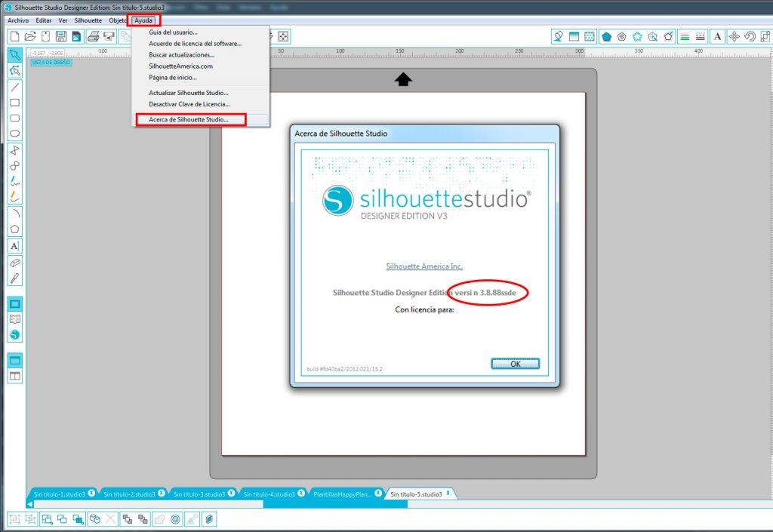Click the Save floppy disk icon

tap(61, 36)
